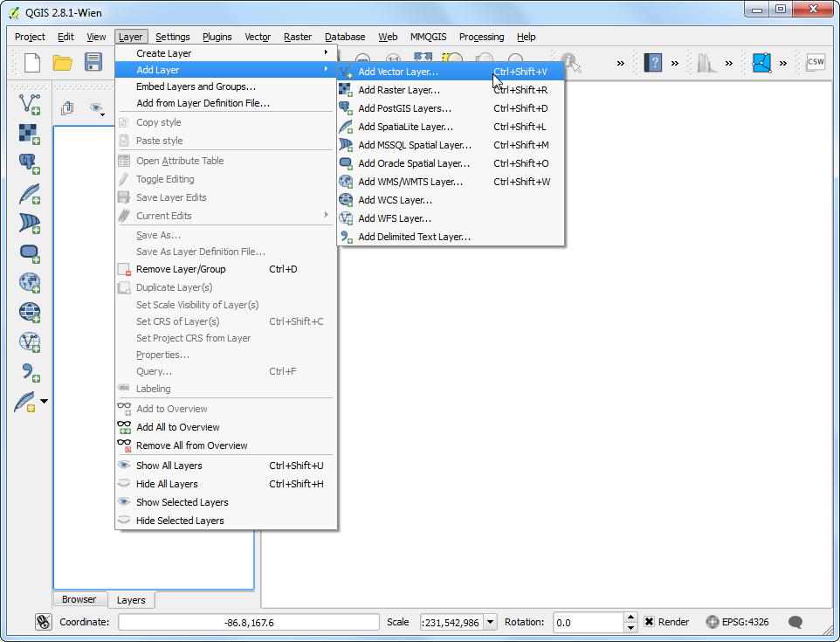Open the Plugins menu

(x=217, y=37)
